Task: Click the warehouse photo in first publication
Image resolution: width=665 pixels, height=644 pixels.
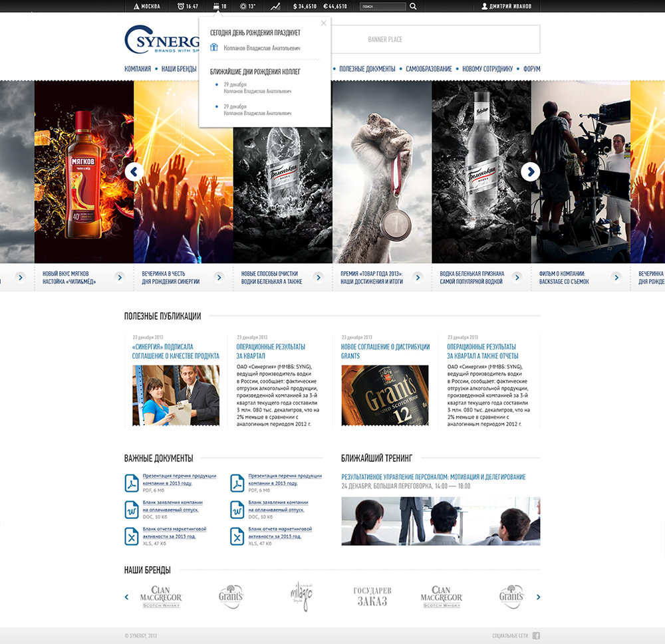Action: pos(176,395)
